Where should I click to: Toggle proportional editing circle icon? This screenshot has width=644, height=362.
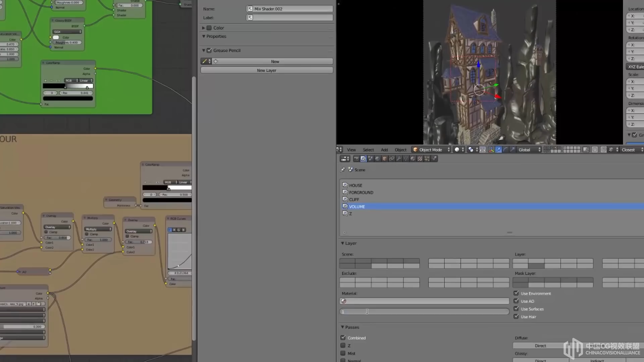point(595,150)
